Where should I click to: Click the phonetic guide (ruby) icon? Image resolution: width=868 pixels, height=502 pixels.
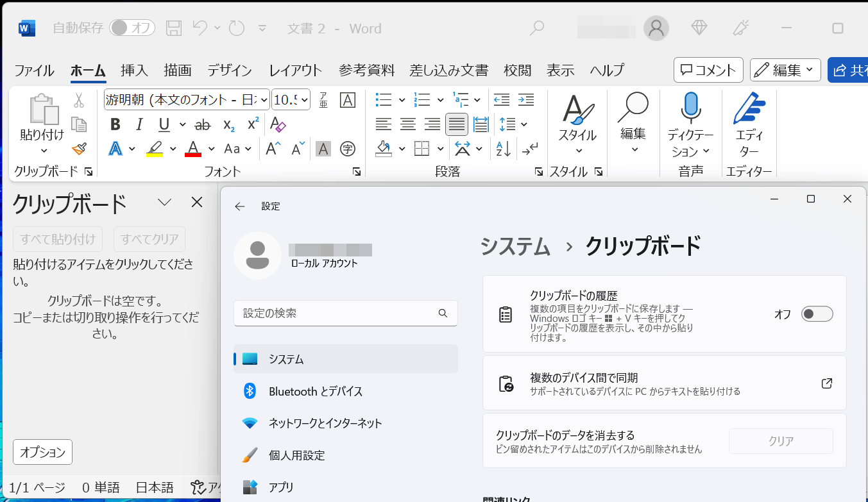click(323, 100)
